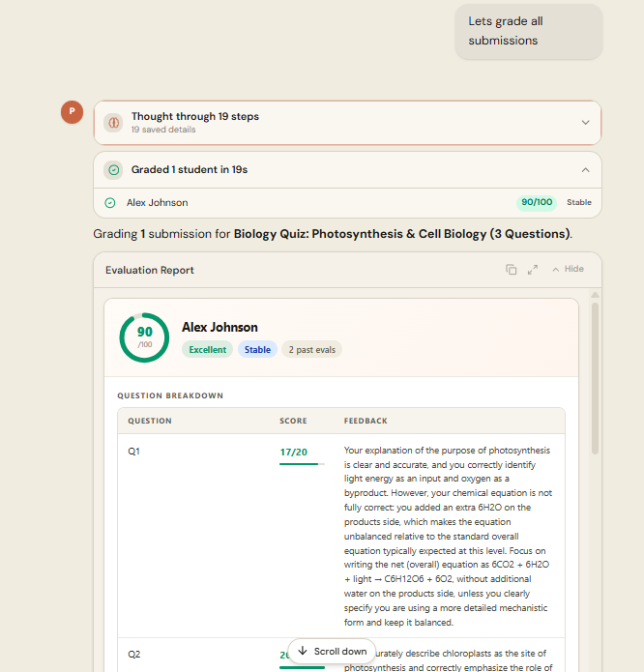
Task: Click the 17/20 score for Q1
Action: pos(294,453)
